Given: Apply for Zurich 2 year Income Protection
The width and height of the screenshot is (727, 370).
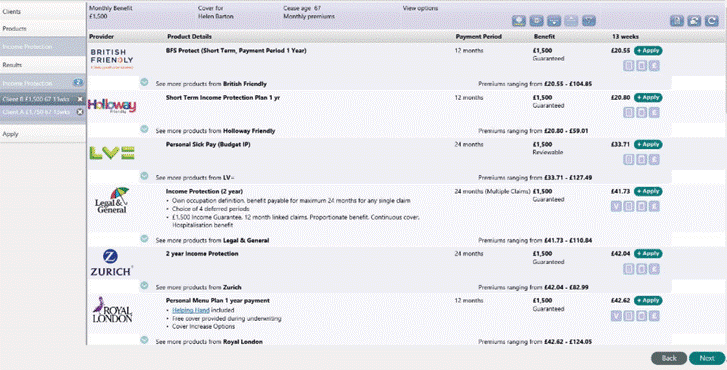Looking at the screenshot, I should click(x=648, y=254).
